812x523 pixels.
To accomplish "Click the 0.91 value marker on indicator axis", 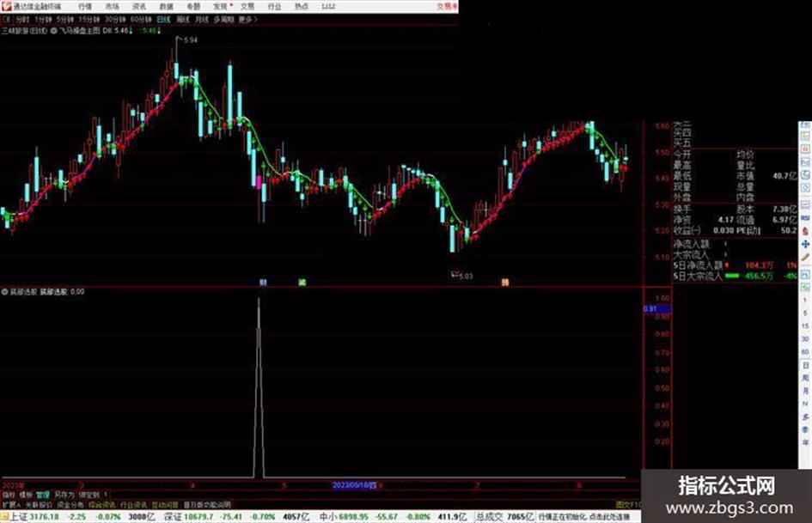I will [x=656, y=308].
